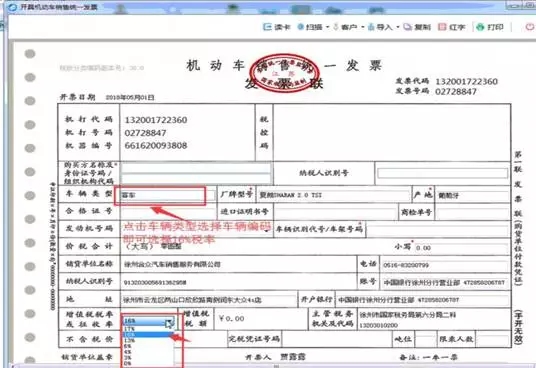The height and width of the screenshot is (368, 536).
Task: Select 0% in the tax rate list
Action: click(148, 364)
